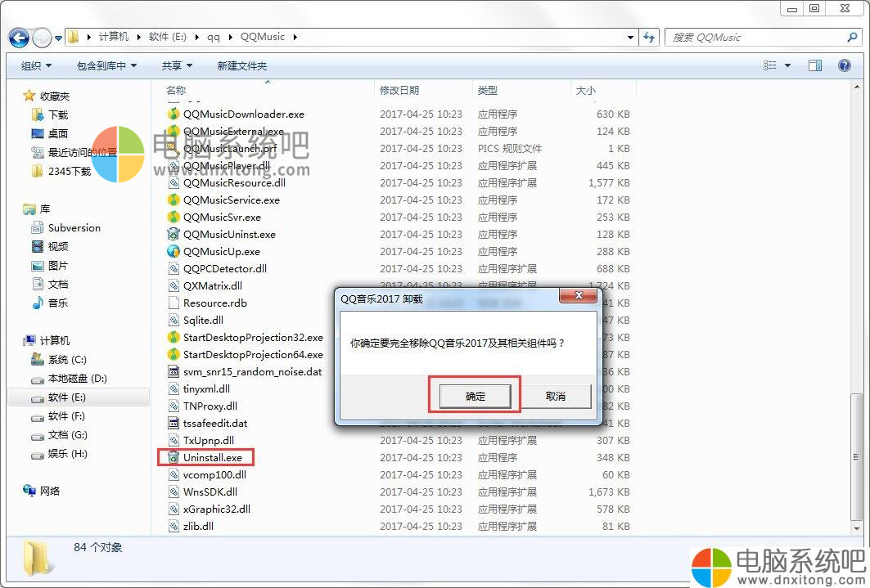Viewport: 870px width, 588px height.
Task: Select the QQMusicUp.exe file icon
Action: coord(174,252)
